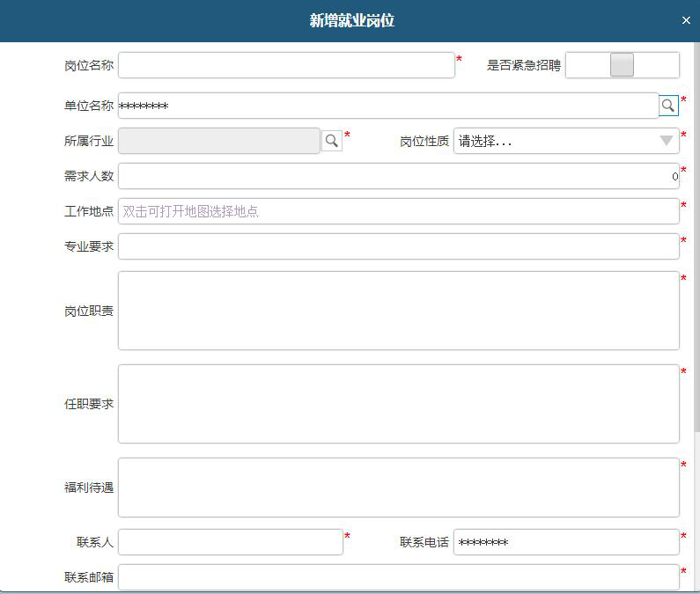
Task: Click the search icon beside 单位名称 field
Action: click(x=668, y=106)
